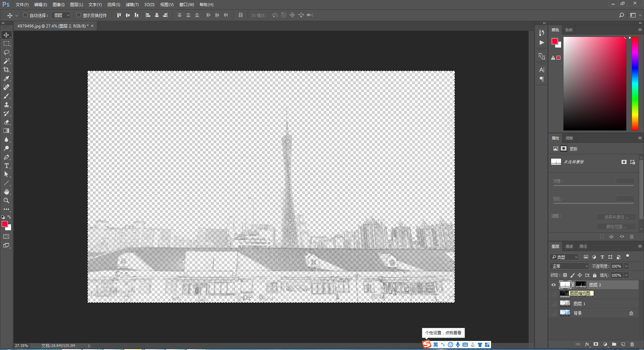644x350 pixels.
Task: Select the Magic Wand tool
Action: click(6, 61)
